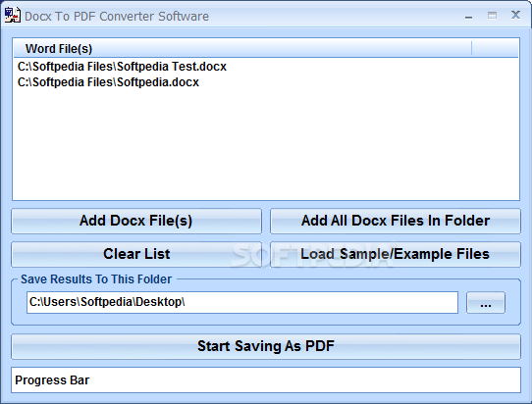Maximize the converter window
The height and width of the screenshot is (404, 532).
pyautogui.click(x=492, y=16)
